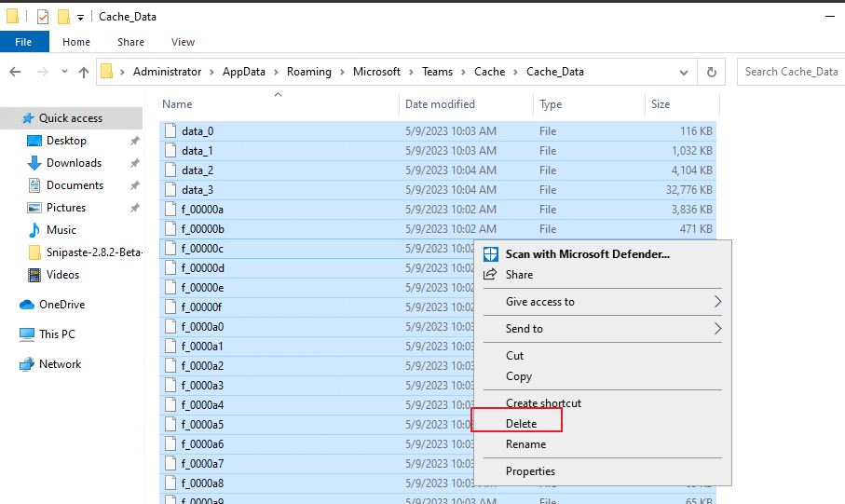845x504 pixels.
Task: Open the File tab
Action: (23, 42)
